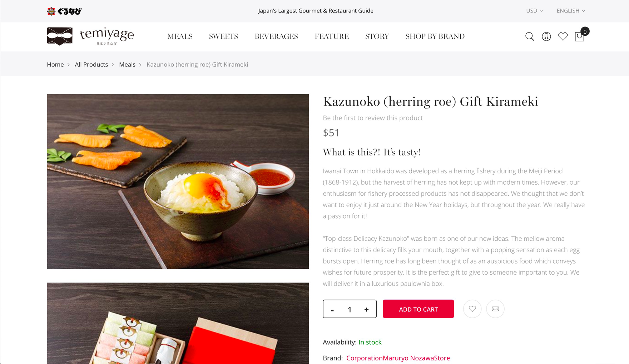The width and height of the screenshot is (629, 364).
Task: Expand the USD currency dropdown
Action: pos(534,11)
